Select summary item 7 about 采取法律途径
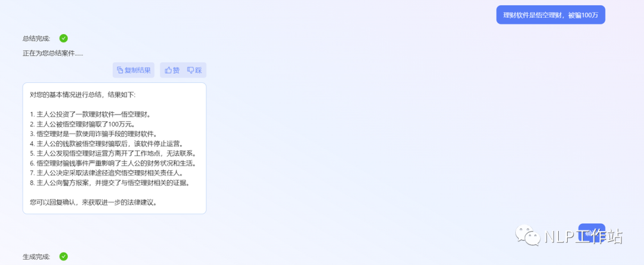Image resolution: width=644 pixels, height=265 pixels. coord(106,174)
